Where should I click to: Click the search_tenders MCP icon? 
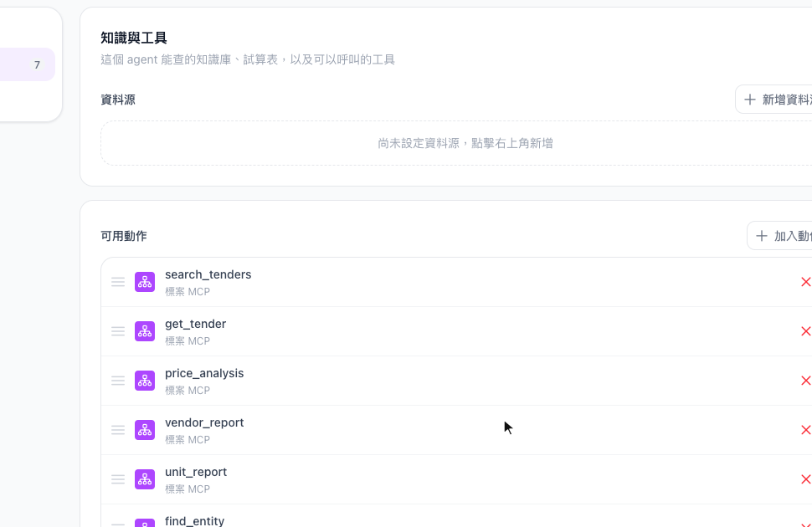click(x=145, y=282)
